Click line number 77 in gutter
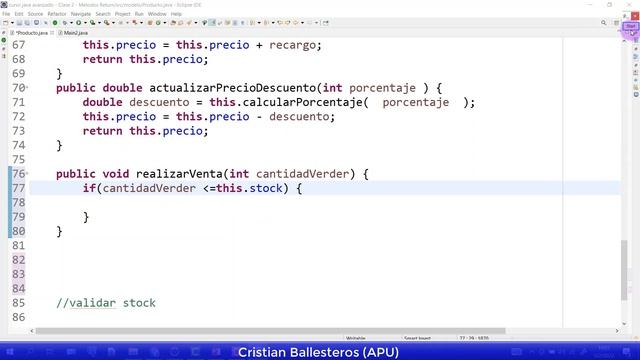The height and width of the screenshot is (360, 640). pos(18,188)
